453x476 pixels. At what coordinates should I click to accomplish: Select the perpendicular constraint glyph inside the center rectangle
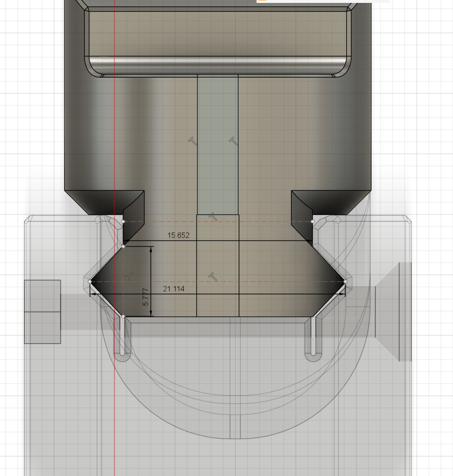(212, 215)
